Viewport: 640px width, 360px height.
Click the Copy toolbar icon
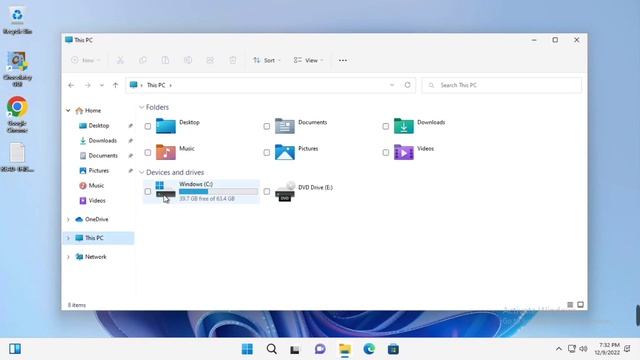click(x=142, y=60)
